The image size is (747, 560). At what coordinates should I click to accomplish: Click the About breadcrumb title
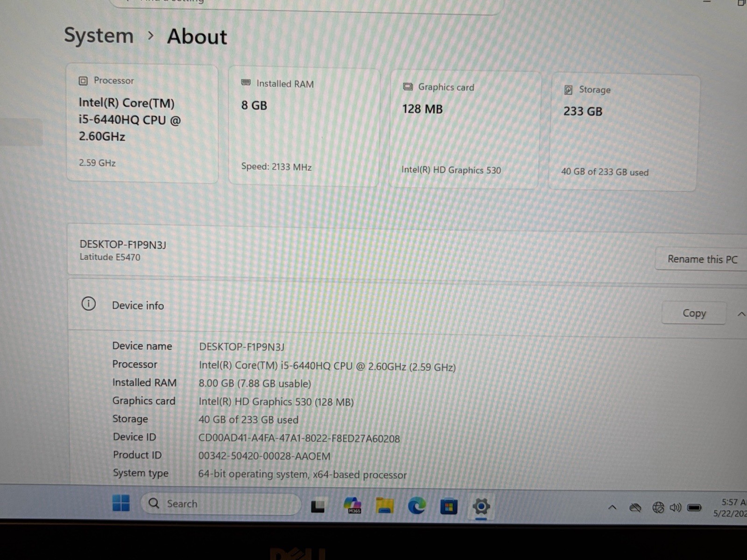pos(197,37)
